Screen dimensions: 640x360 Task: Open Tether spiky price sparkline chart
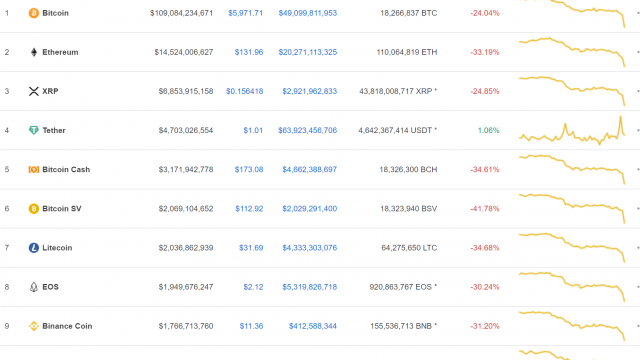pyautogui.click(x=572, y=130)
